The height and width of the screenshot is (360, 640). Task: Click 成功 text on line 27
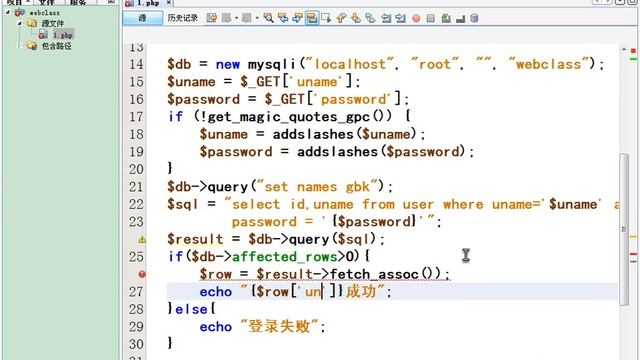(x=361, y=291)
